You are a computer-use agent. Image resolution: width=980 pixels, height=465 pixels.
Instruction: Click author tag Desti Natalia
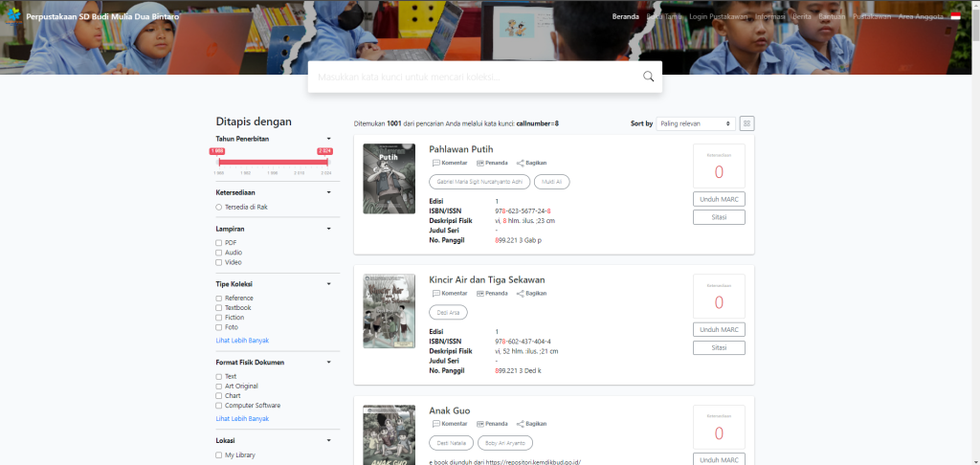click(x=452, y=443)
